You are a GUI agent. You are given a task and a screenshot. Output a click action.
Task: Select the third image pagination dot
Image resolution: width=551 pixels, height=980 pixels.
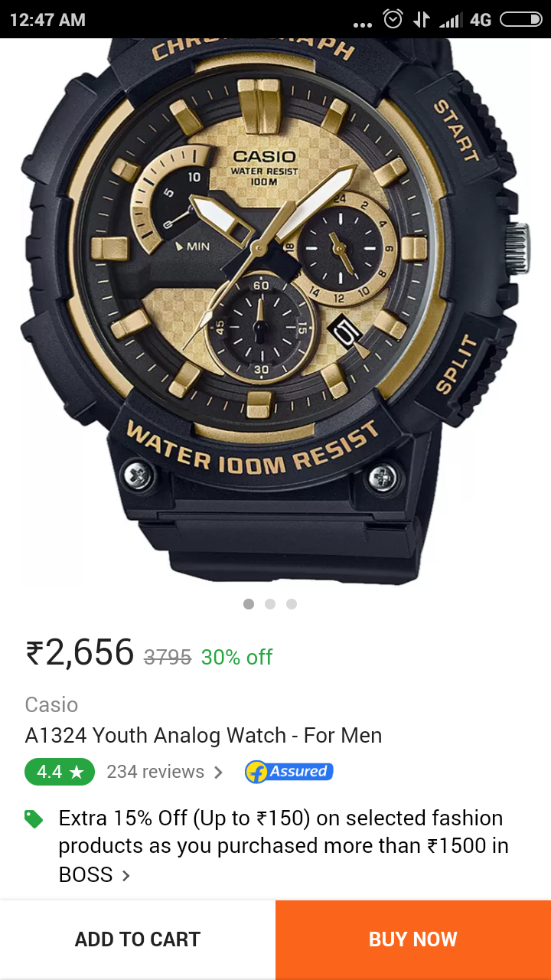292,604
